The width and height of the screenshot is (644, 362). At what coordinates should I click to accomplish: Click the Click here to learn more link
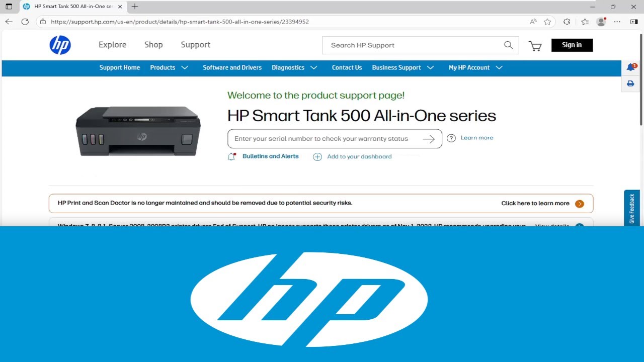tap(535, 204)
